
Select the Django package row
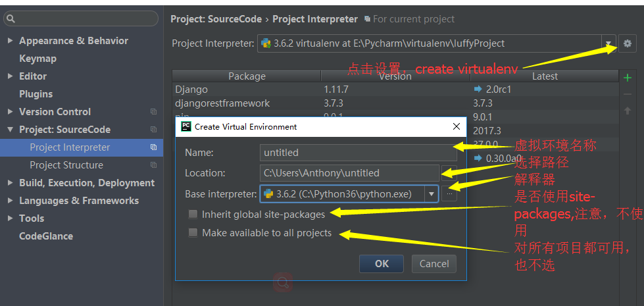(395, 89)
